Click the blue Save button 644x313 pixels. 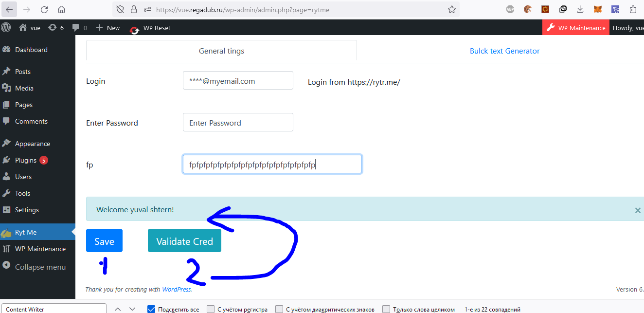(x=104, y=241)
